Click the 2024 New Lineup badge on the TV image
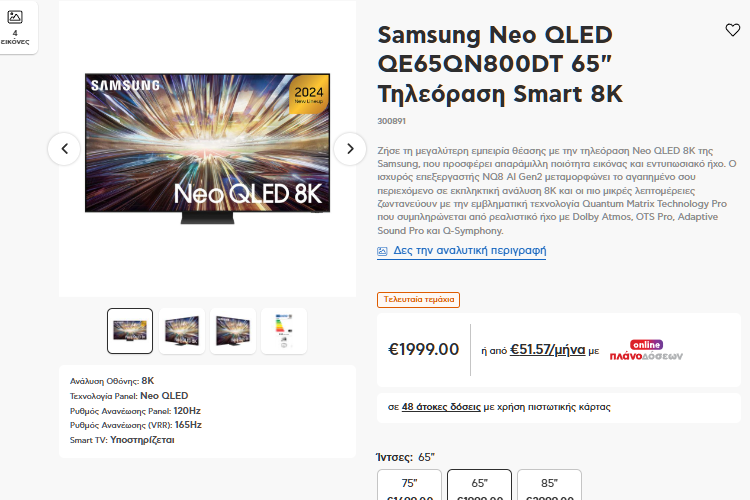The height and width of the screenshot is (500, 750). (x=309, y=98)
